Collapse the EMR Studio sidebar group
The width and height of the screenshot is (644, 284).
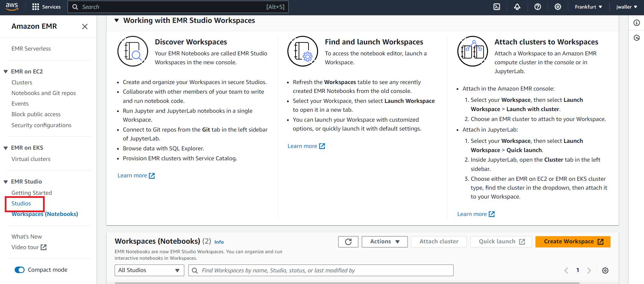pyautogui.click(x=6, y=182)
